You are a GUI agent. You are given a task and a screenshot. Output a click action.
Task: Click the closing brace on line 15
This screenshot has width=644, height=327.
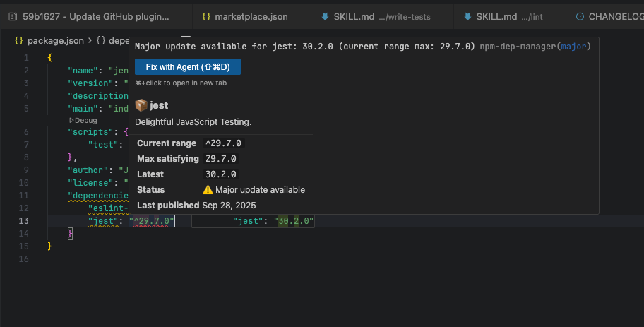click(49, 246)
